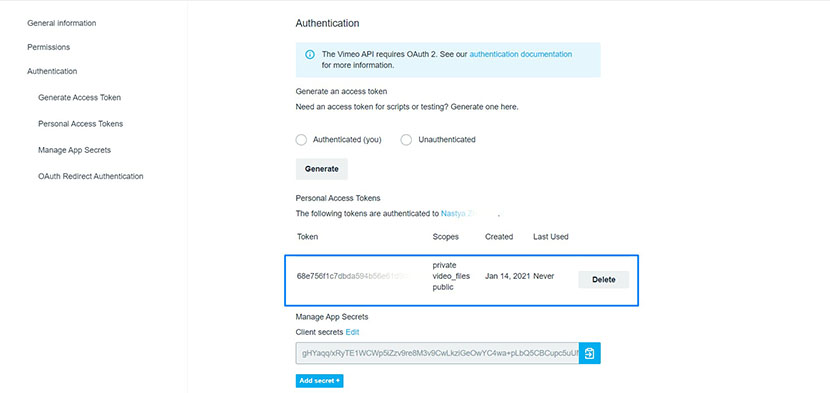Delete the personal access token
This screenshot has width=830, height=393.
tap(603, 280)
